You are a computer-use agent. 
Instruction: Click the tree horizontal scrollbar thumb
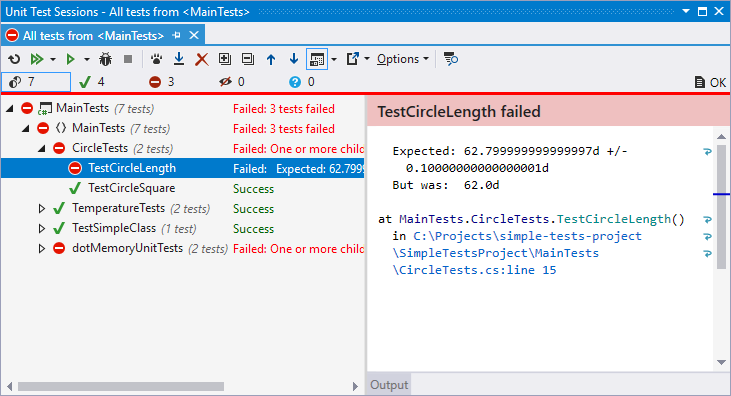(121, 387)
